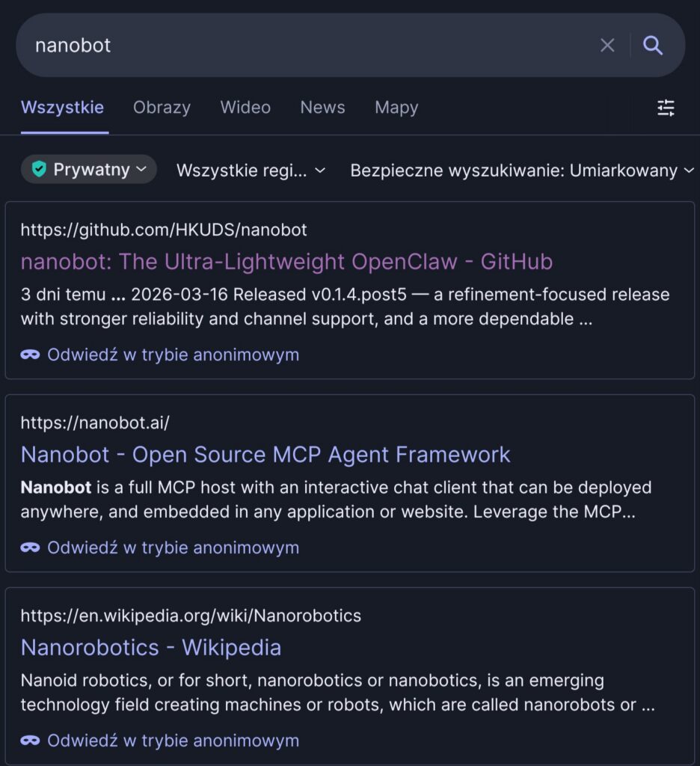This screenshot has width=700, height=766.
Task: Switch to the Obrazy tab
Action: point(162,107)
